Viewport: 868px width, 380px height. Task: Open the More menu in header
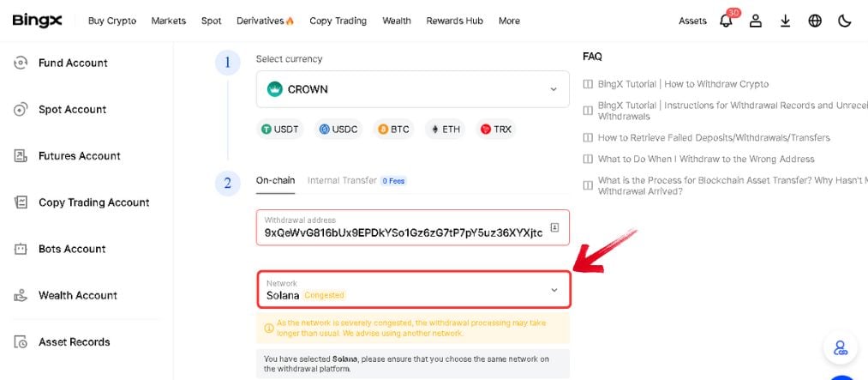point(509,21)
